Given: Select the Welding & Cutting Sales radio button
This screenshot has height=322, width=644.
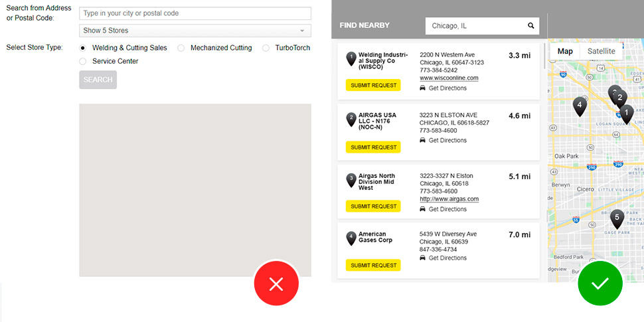Looking at the screenshot, I should pos(83,48).
